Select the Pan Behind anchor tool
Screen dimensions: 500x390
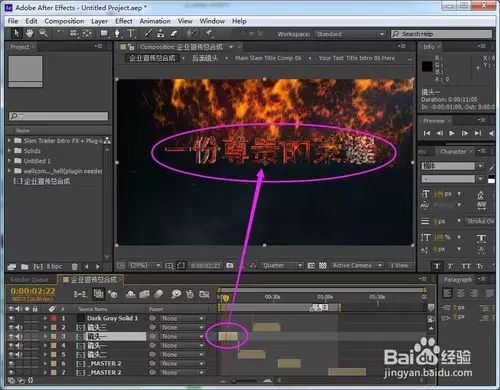coord(87,33)
